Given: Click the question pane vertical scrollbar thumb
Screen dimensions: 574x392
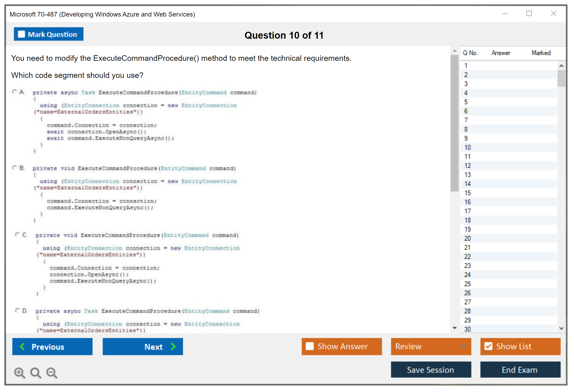Looking at the screenshot, I should [454, 123].
